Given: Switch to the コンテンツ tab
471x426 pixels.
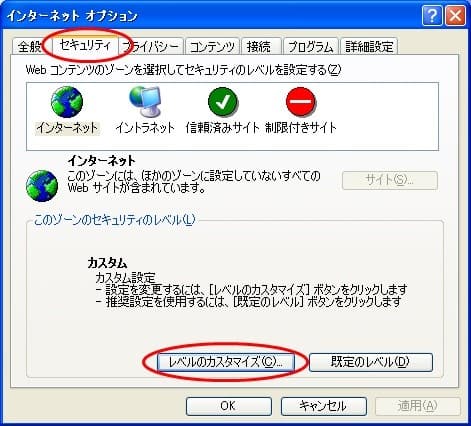Looking at the screenshot, I should (x=212, y=46).
